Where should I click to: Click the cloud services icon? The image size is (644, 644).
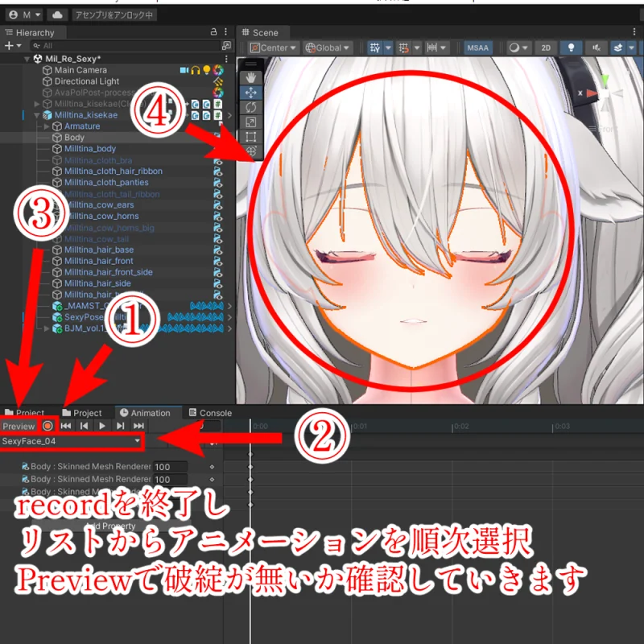pos(57,15)
